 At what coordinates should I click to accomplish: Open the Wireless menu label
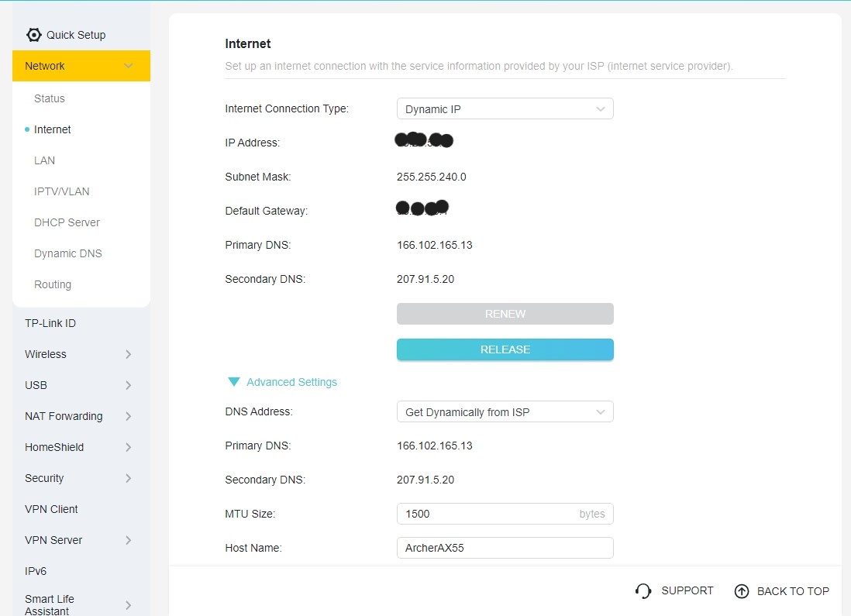46,354
